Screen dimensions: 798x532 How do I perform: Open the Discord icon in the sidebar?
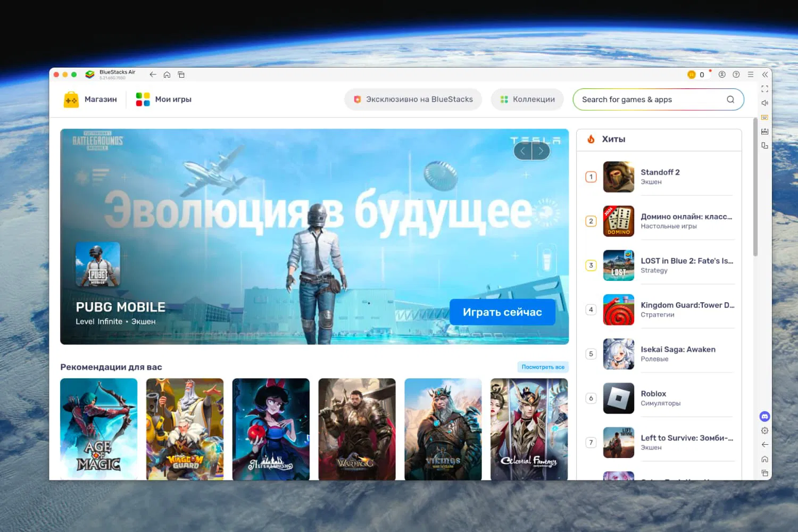click(x=764, y=417)
